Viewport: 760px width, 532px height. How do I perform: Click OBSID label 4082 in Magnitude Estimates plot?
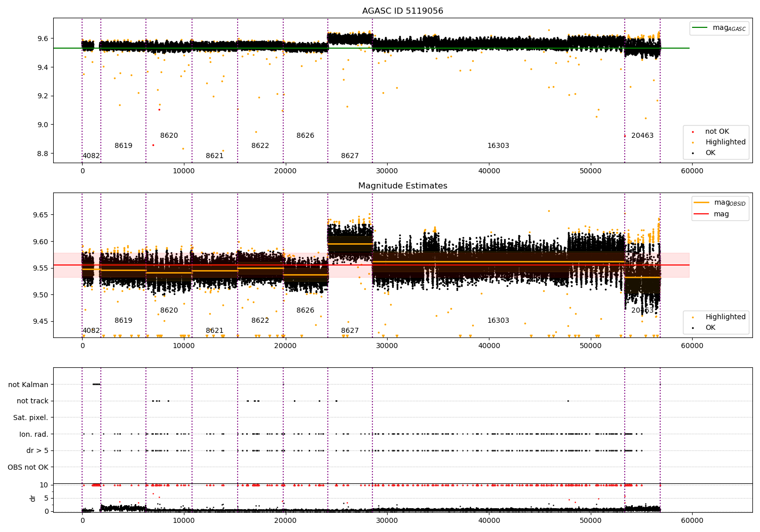[x=91, y=331]
